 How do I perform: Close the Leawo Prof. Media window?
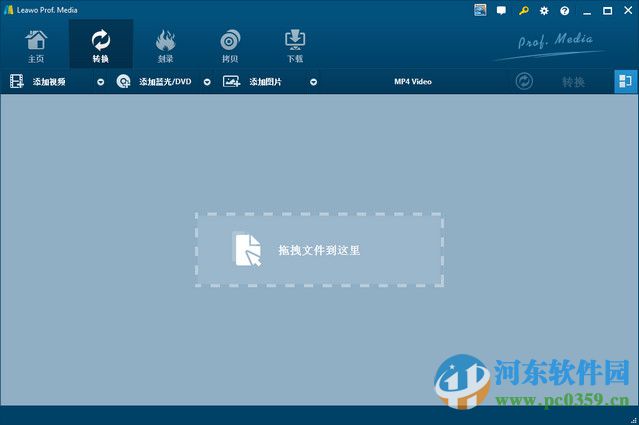tap(628, 10)
